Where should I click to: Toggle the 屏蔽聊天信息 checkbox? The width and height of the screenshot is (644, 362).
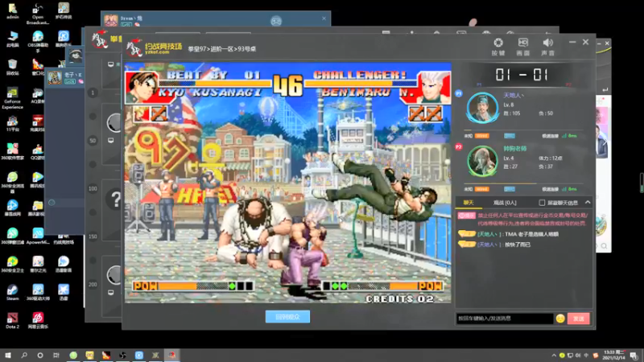pos(542,203)
